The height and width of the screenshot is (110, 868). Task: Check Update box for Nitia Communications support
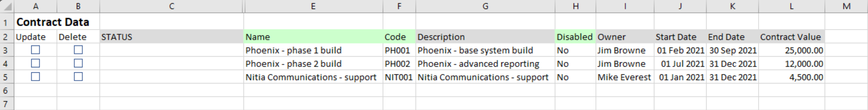(x=35, y=77)
